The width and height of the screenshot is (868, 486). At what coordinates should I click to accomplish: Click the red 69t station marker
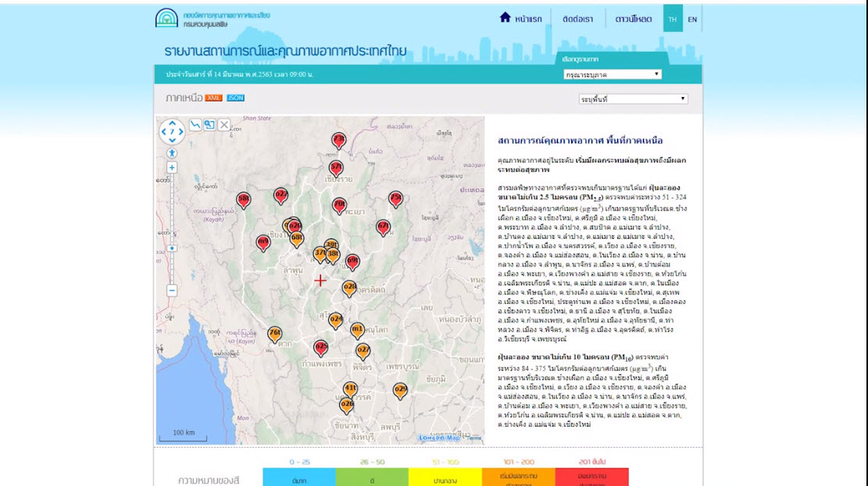352,261
